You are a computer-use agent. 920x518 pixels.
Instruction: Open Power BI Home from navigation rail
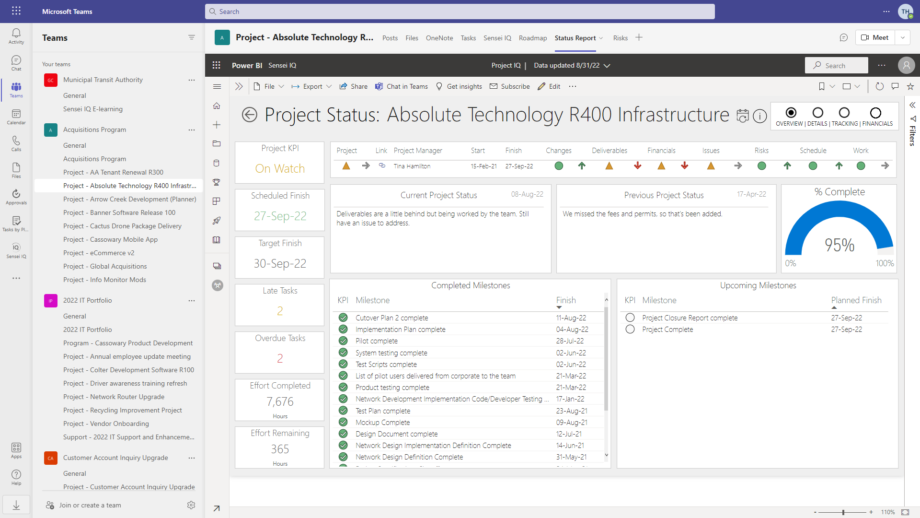coord(217,106)
